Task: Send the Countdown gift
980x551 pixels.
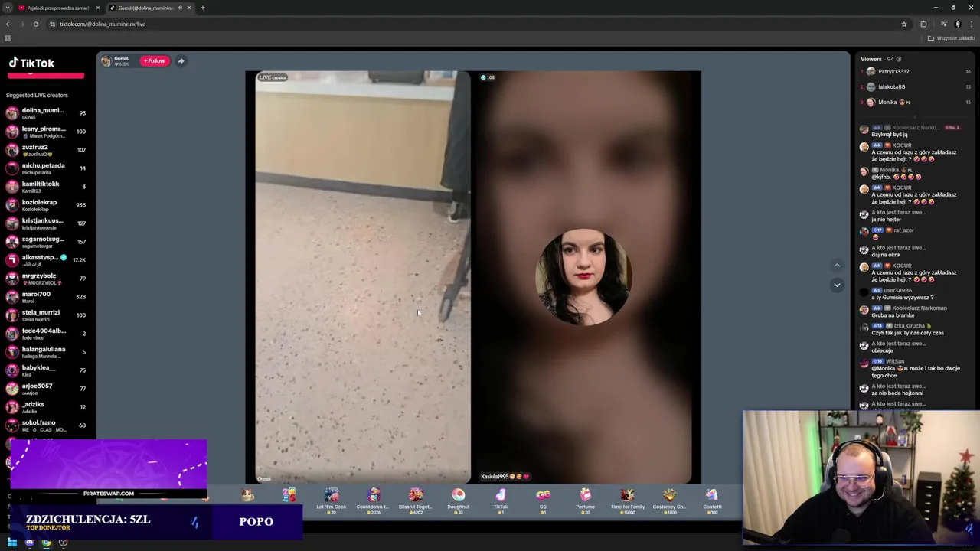Action: [x=373, y=500]
